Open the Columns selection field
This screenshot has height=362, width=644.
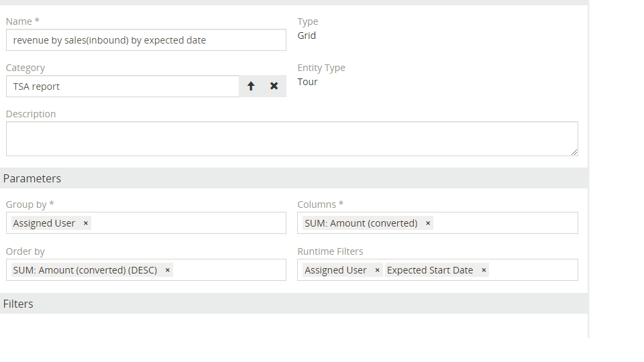click(x=503, y=223)
